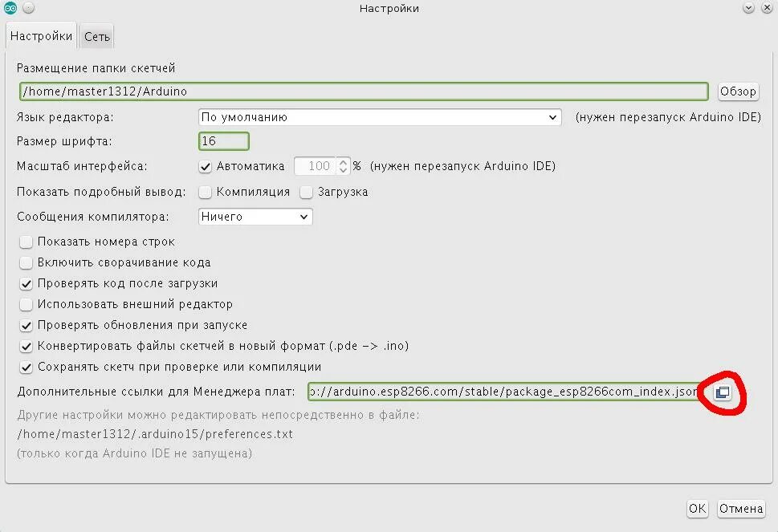Open the Язык редактора dropdown
Viewport: 778px width, 532px height.
380,117
